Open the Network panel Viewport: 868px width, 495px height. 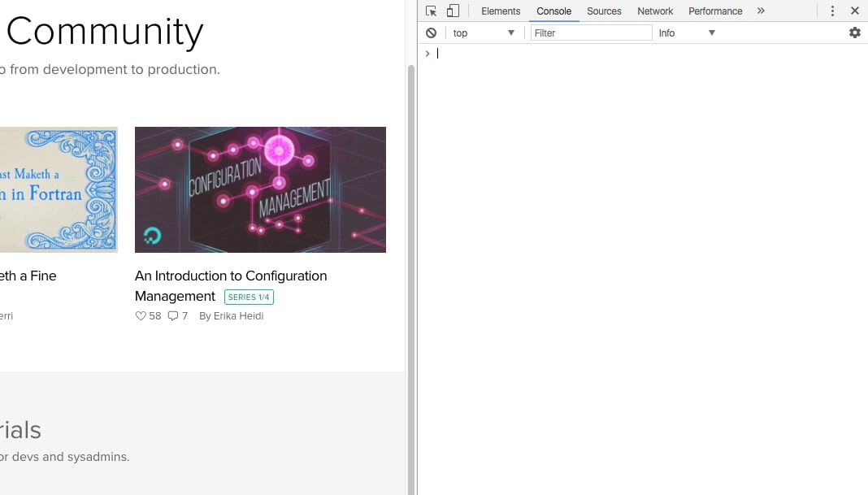coord(654,11)
